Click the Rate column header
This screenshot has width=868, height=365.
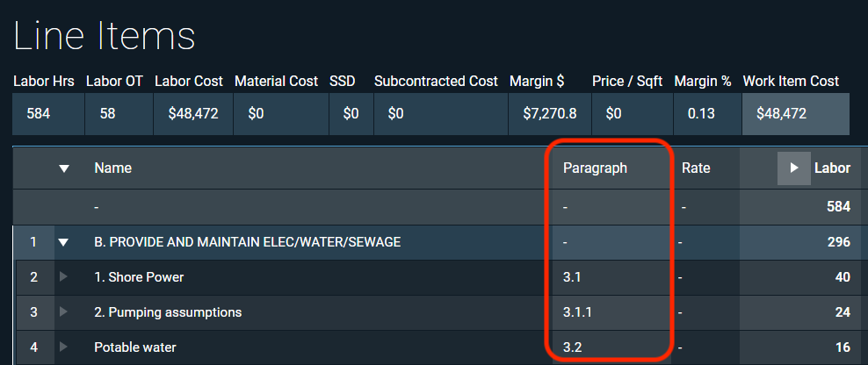click(696, 168)
